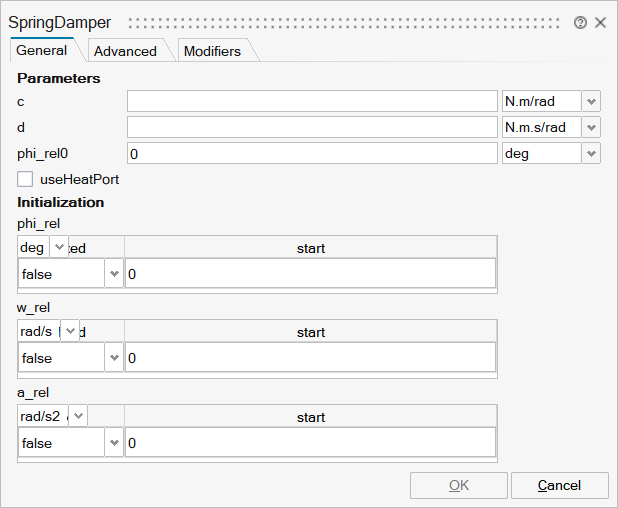This screenshot has height=508, width=618.
Task: Click the phi_rel0 value field
Action: [x=312, y=153]
